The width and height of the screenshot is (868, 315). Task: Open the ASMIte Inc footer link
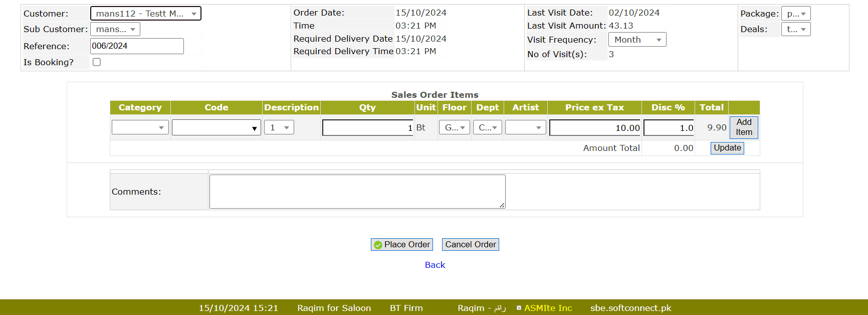(547, 308)
